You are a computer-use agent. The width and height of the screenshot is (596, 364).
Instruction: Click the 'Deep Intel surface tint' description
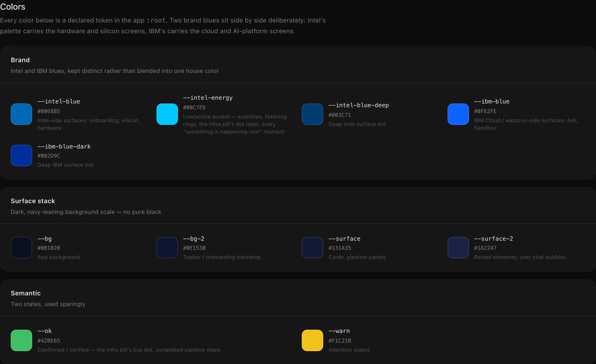pos(357,124)
